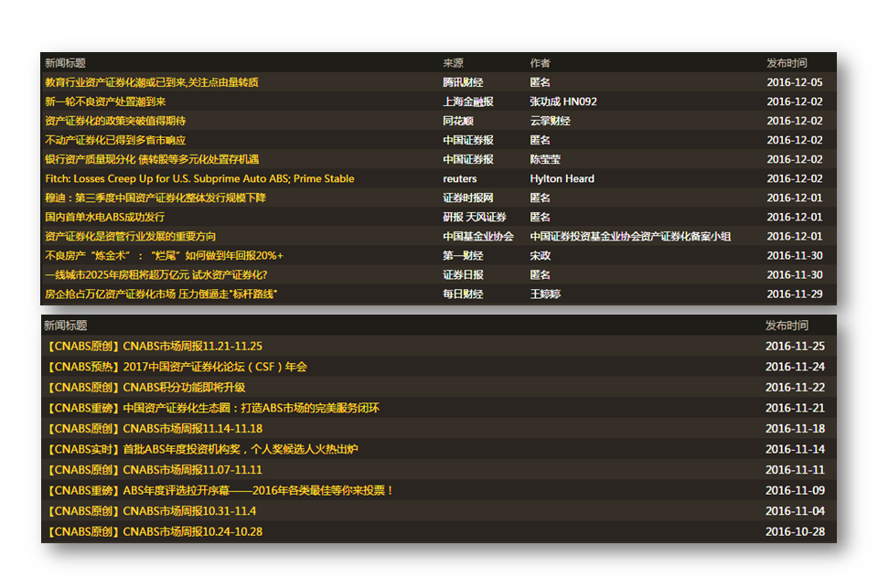Click the date 2016-10-28
Screen dimensions: 878x588
(795, 532)
